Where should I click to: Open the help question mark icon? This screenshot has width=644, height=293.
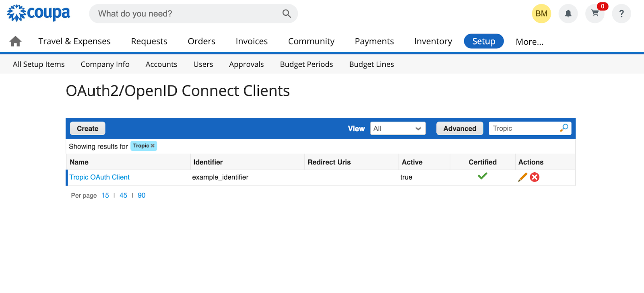(x=621, y=14)
